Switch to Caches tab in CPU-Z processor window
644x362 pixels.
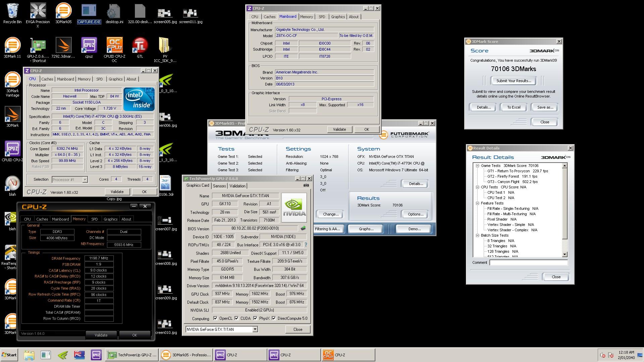coord(47,79)
